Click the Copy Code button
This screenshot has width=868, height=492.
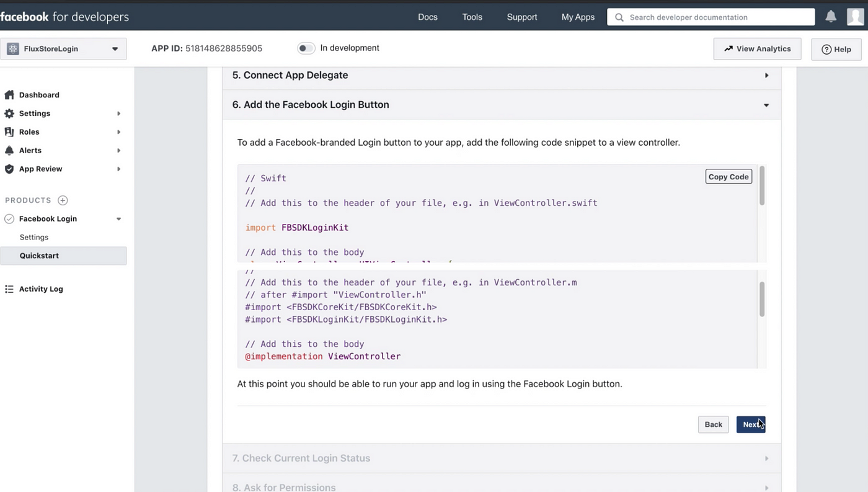coord(728,177)
